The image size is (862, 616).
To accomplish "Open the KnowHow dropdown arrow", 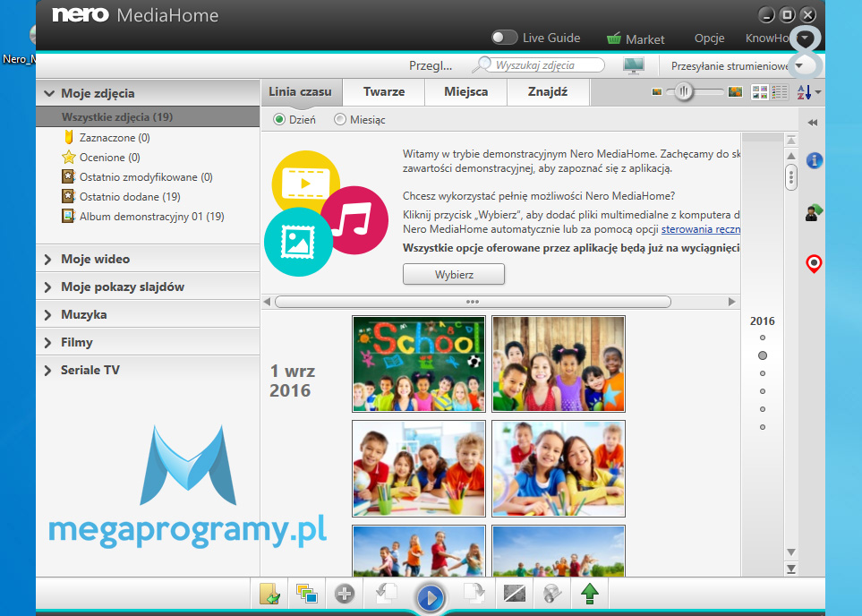I will click(806, 38).
